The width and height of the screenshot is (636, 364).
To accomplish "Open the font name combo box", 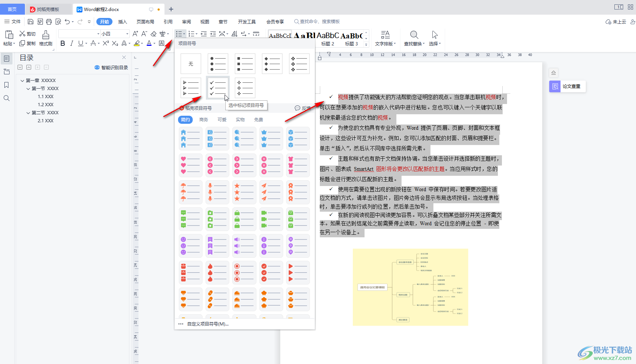I will (79, 34).
